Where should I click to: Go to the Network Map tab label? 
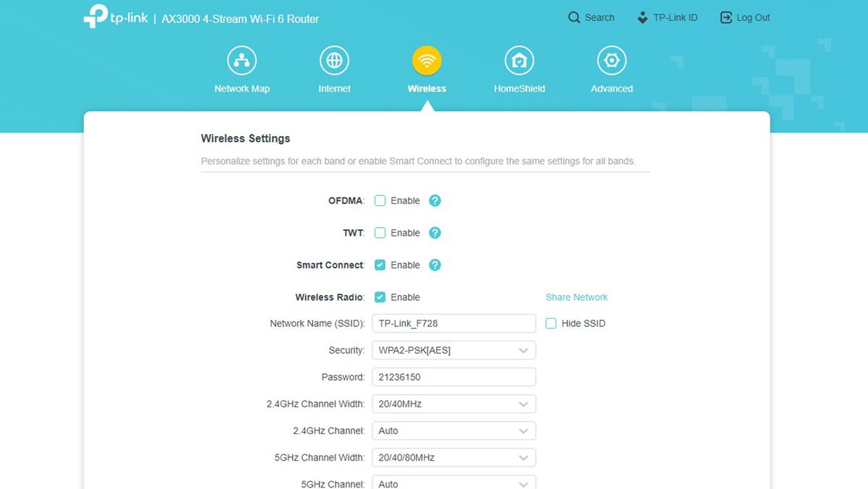click(242, 89)
